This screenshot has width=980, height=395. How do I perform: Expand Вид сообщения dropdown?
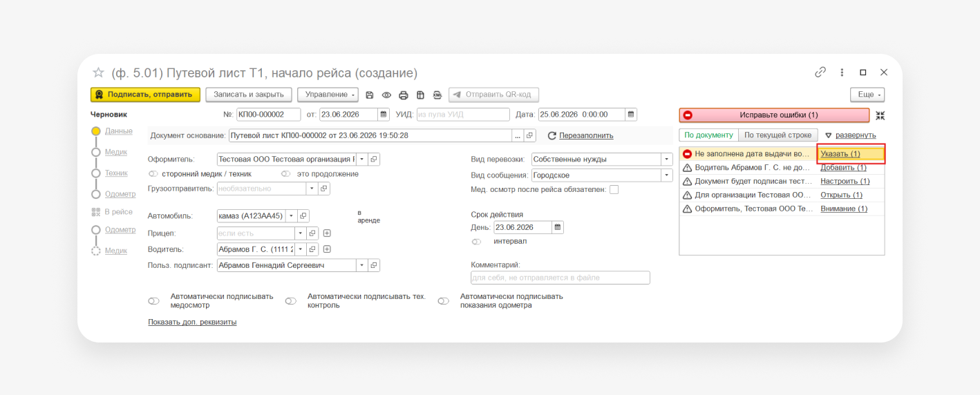pyautogui.click(x=667, y=175)
